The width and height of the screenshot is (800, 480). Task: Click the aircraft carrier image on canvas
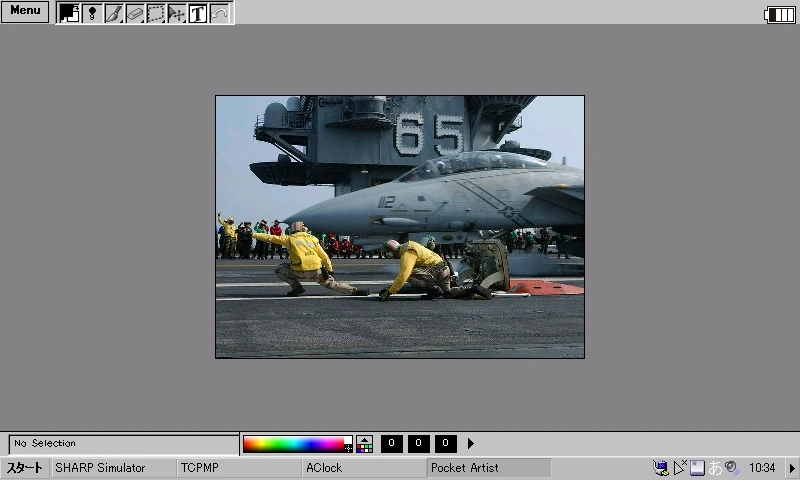click(x=400, y=227)
